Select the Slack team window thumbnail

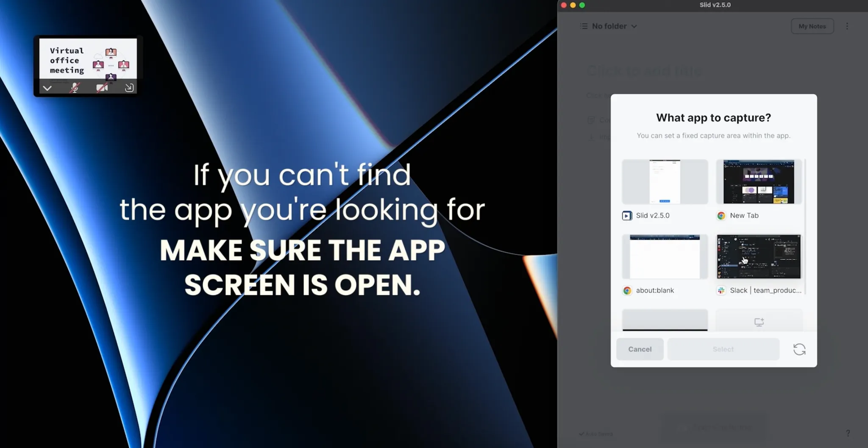point(759,257)
